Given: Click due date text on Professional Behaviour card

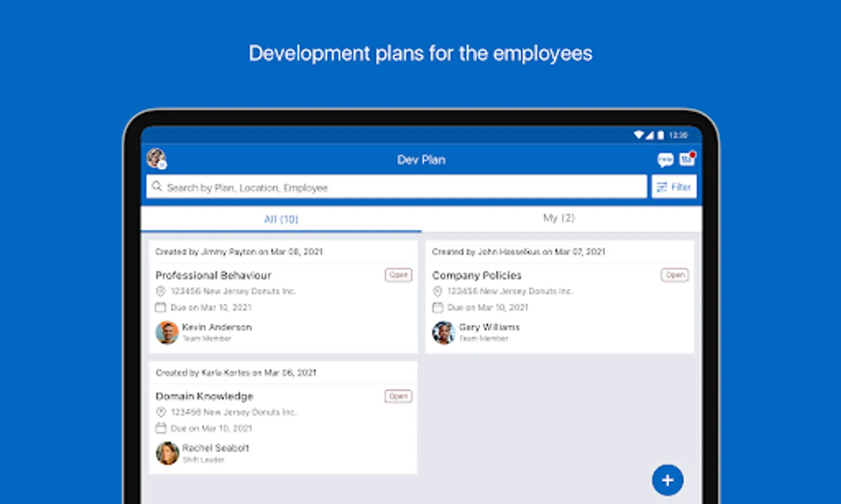Looking at the screenshot, I should tap(211, 307).
